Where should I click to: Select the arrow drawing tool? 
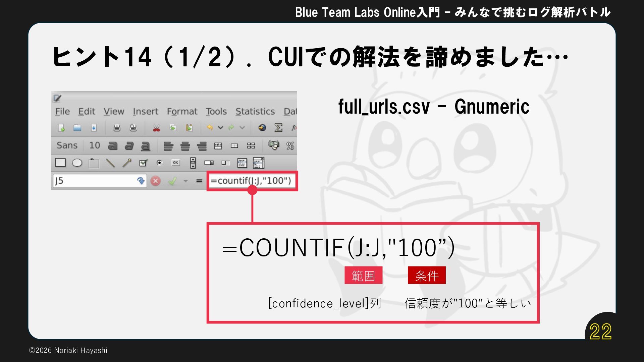[x=127, y=163]
